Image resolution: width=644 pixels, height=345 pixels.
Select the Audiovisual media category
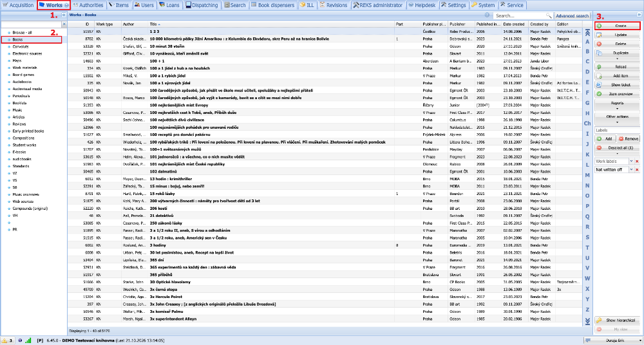(26, 89)
